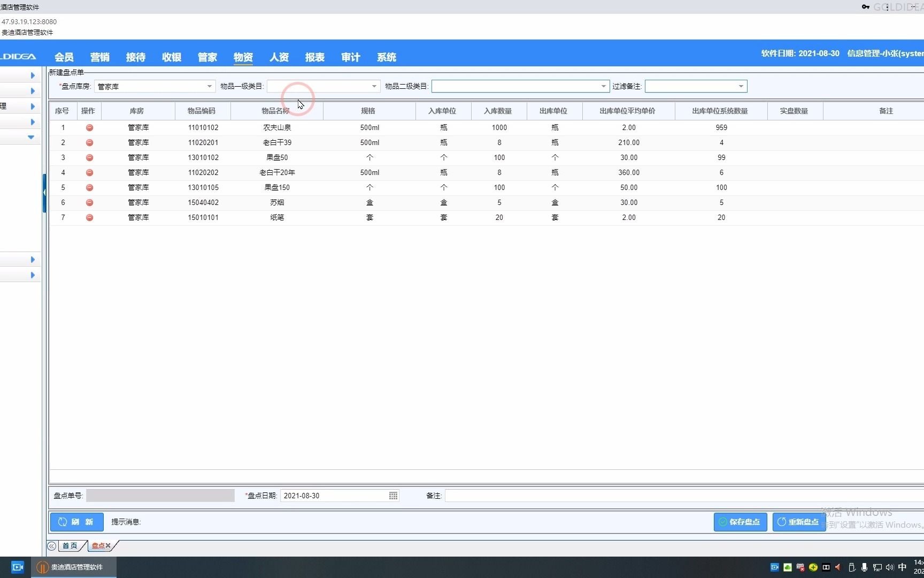This screenshot has width=924, height=578.
Task: Click red delete icon for 苏烟 row
Action: 89,202
